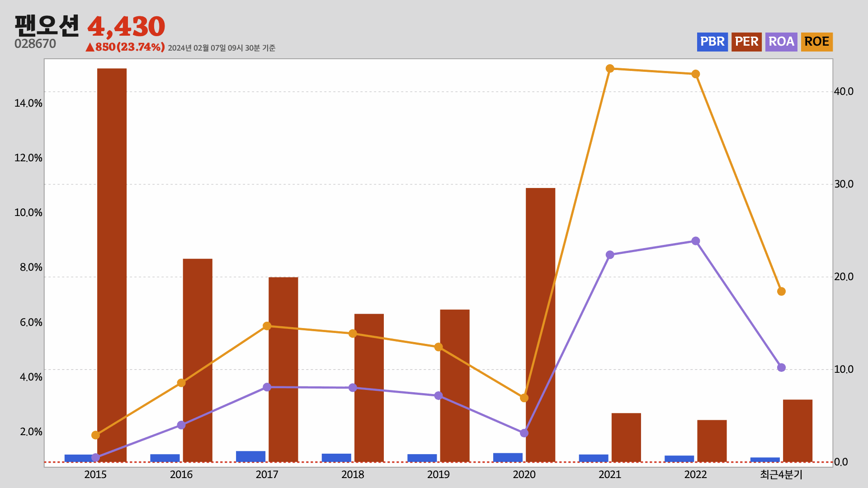Click the 2015 PER bar
Viewport: 868px width, 488px height.
point(112,265)
